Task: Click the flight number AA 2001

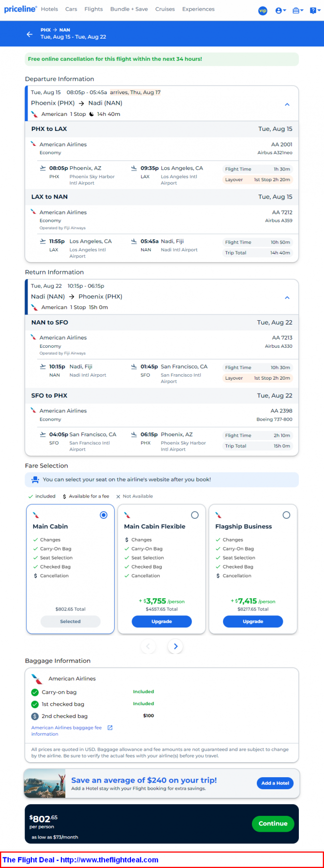Action: [282, 144]
